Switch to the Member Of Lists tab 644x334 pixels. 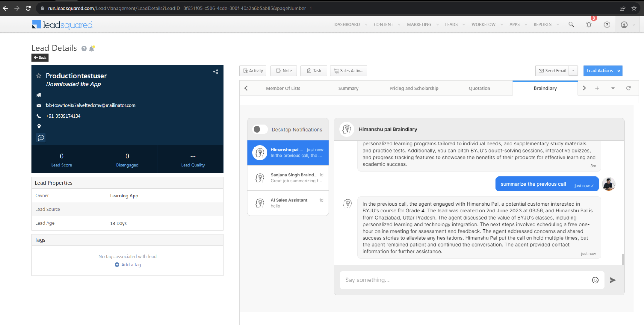[x=283, y=88]
